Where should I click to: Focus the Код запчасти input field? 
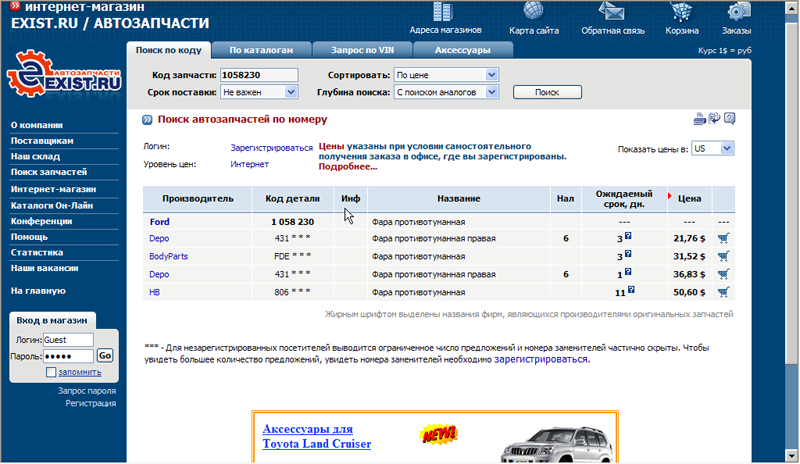pos(259,75)
